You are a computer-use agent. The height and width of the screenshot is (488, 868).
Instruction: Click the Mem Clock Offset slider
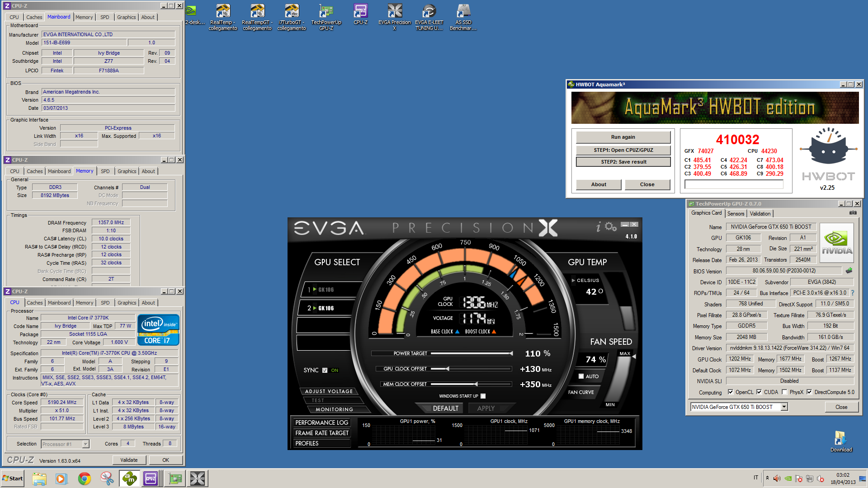471,384
